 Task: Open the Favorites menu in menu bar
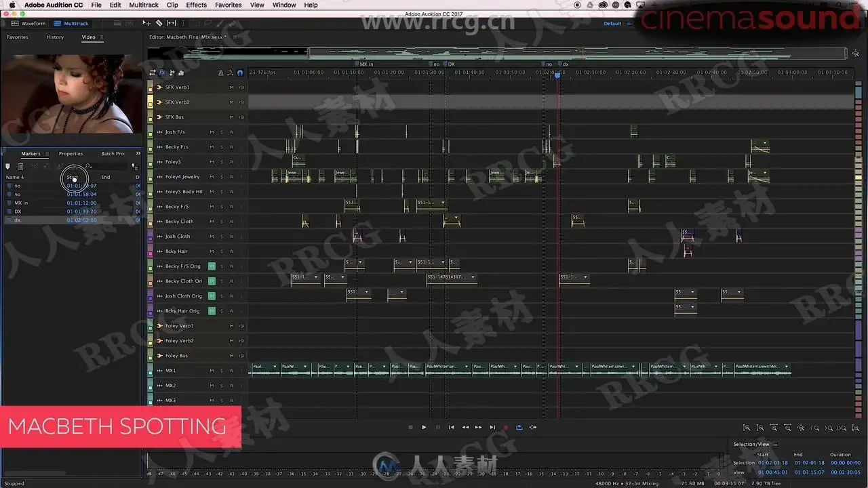pyautogui.click(x=228, y=5)
